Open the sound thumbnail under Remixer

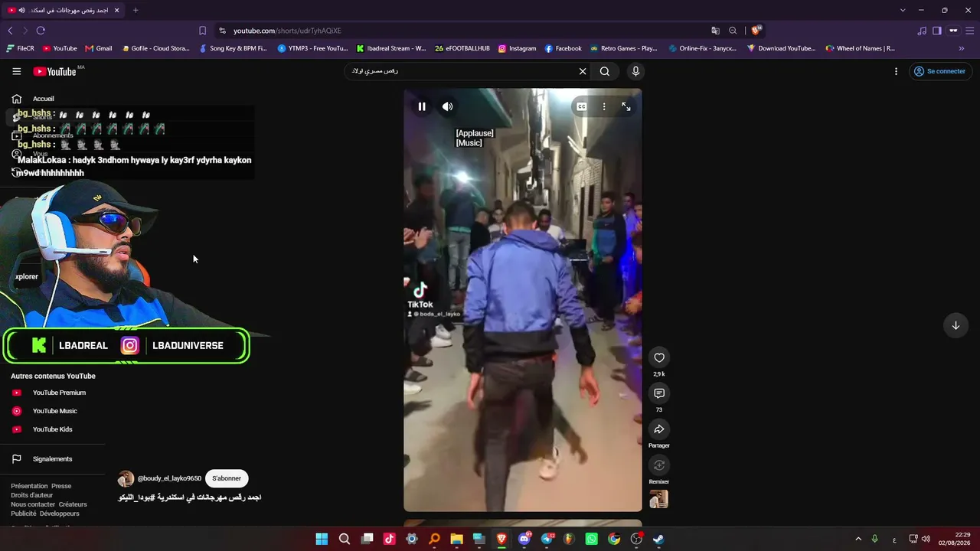(659, 499)
